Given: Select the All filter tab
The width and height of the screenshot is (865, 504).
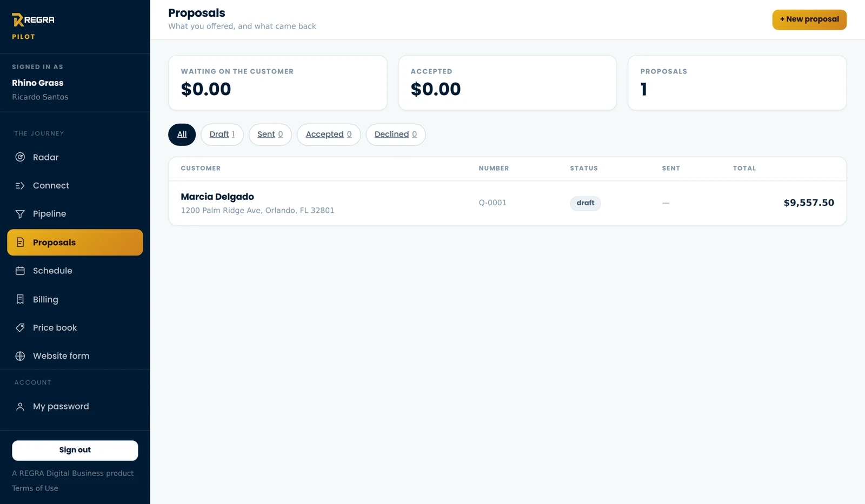Looking at the screenshot, I should [182, 135].
